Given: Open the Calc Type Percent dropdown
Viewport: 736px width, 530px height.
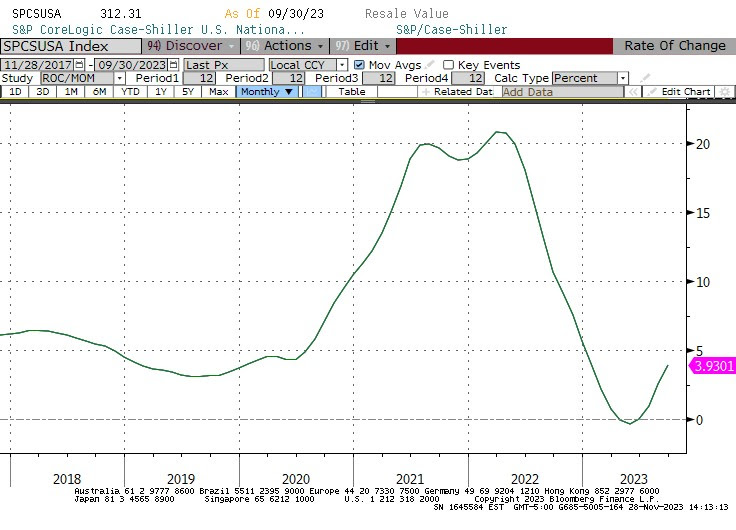Looking at the screenshot, I should click(623, 78).
